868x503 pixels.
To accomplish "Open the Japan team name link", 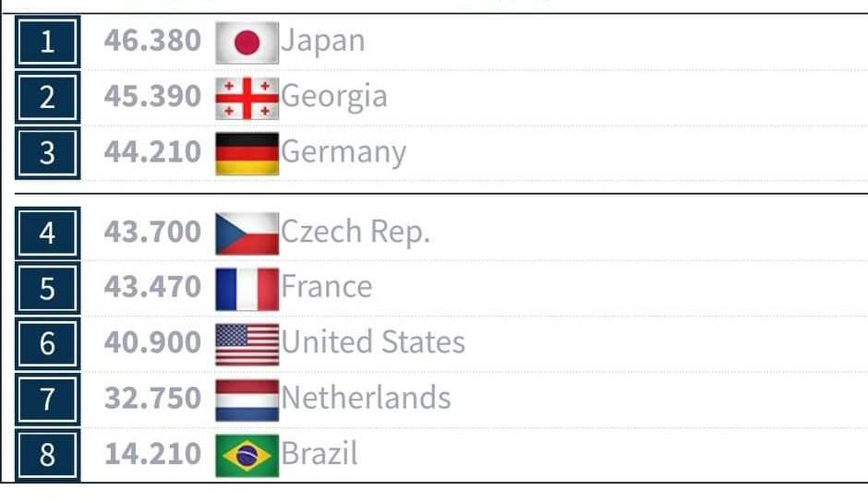I will tap(323, 42).
